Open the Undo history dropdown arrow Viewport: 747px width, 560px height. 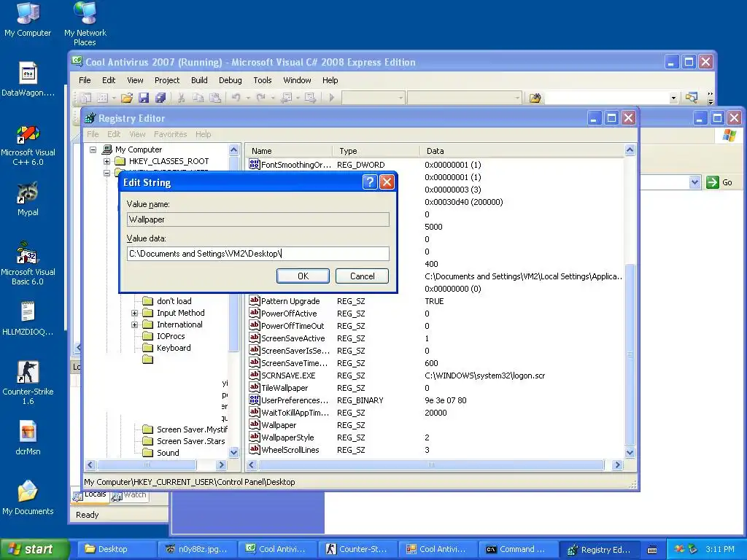[248, 98]
